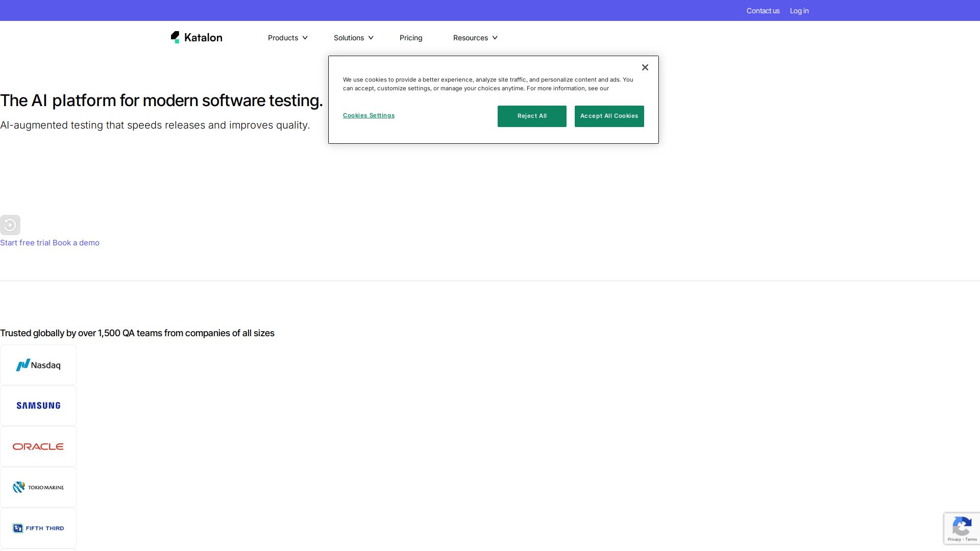The image size is (980, 551).
Task: Open the Pricing page
Action: tap(410, 38)
